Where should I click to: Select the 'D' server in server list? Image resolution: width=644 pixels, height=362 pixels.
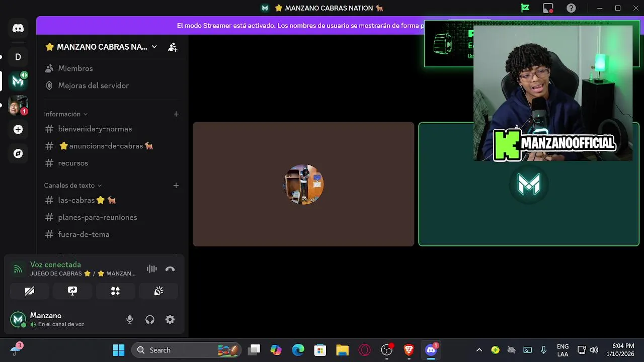18,57
